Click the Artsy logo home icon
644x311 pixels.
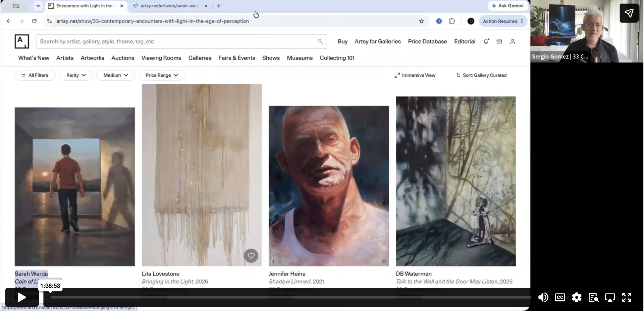22,41
